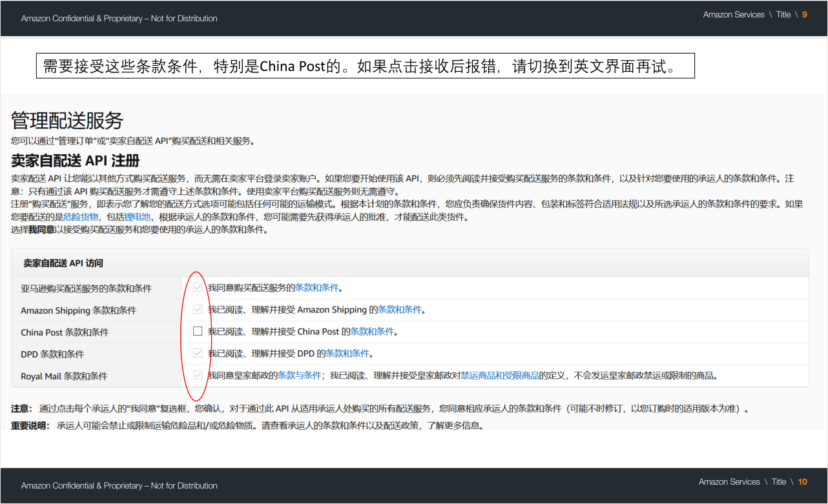The width and height of the screenshot is (828, 504).
Task: Open 皇家邮政 条款与条件 link
Action: [300, 376]
